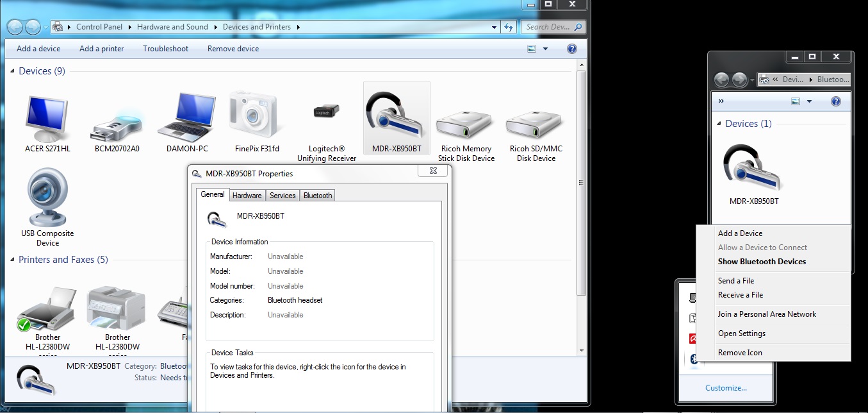
Task: Open help in Bluetooth Devices window
Action: pyautogui.click(x=835, y=101)
